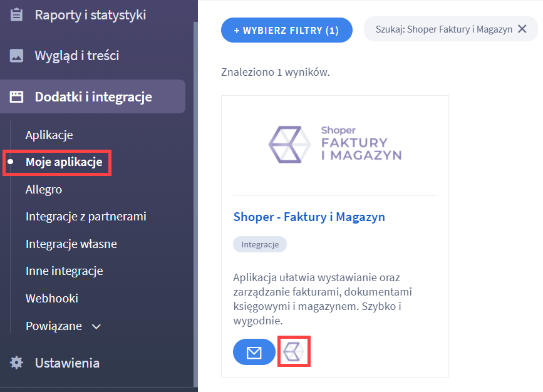The height and width of the screenshot is (392, 543).
Task: Open Wybierz filtry button
Action: [x=287, y=30]
